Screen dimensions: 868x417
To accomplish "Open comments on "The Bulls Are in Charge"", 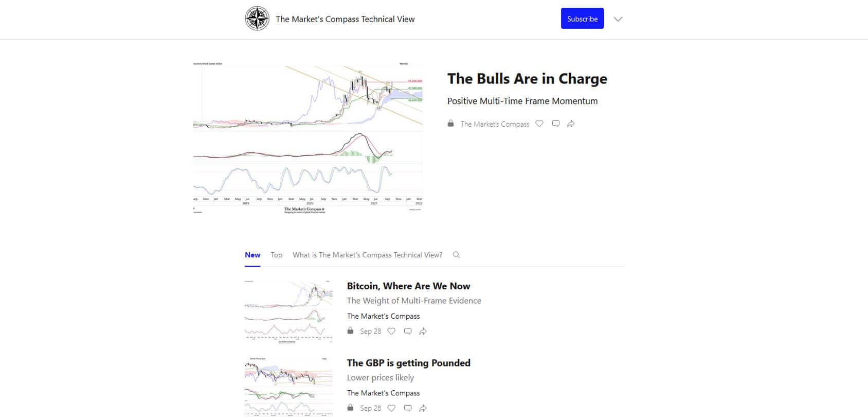I will click(x=555, y=124).
